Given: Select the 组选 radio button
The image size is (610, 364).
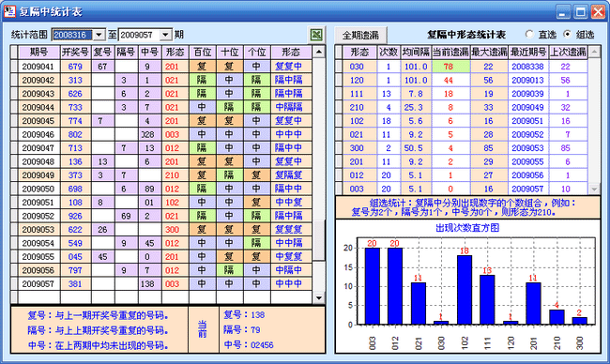Looking at the screenshot, I should pyautogui.click(x=567, y=34).
